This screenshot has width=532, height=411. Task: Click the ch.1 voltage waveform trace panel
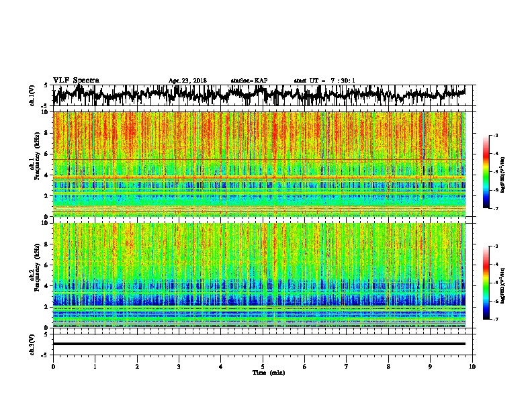[x=259, y=95]
